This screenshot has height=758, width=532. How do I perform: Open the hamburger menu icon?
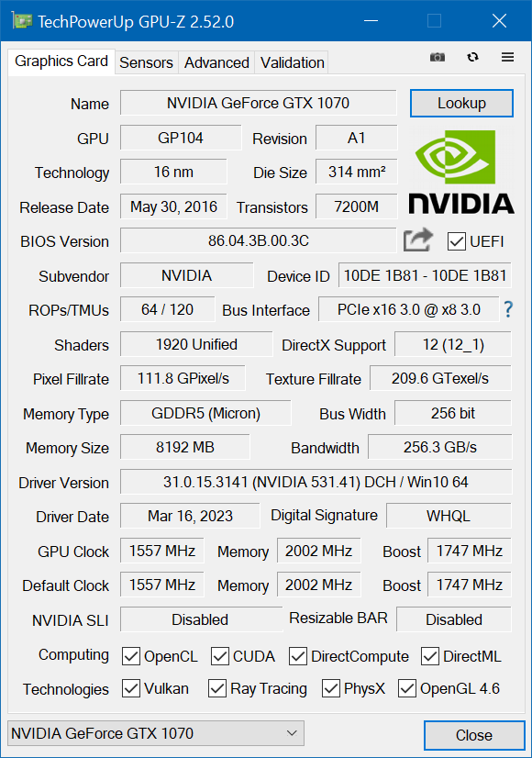point(507,57)
